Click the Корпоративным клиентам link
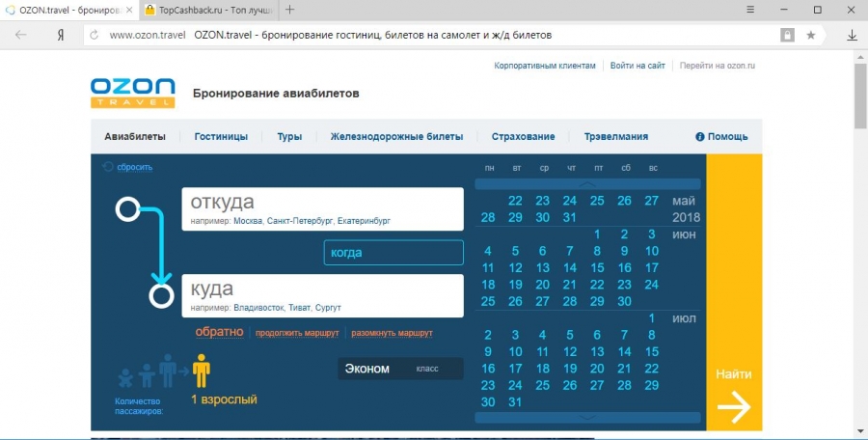The height and width of the screenshot is (440, 868). (x=545, y=66)
